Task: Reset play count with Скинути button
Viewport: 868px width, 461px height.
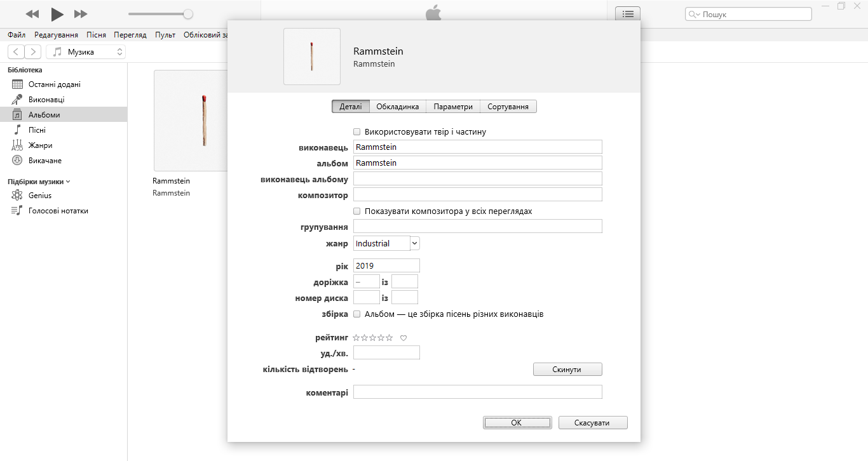Action: pyautogui.click(x=567, y=370)
